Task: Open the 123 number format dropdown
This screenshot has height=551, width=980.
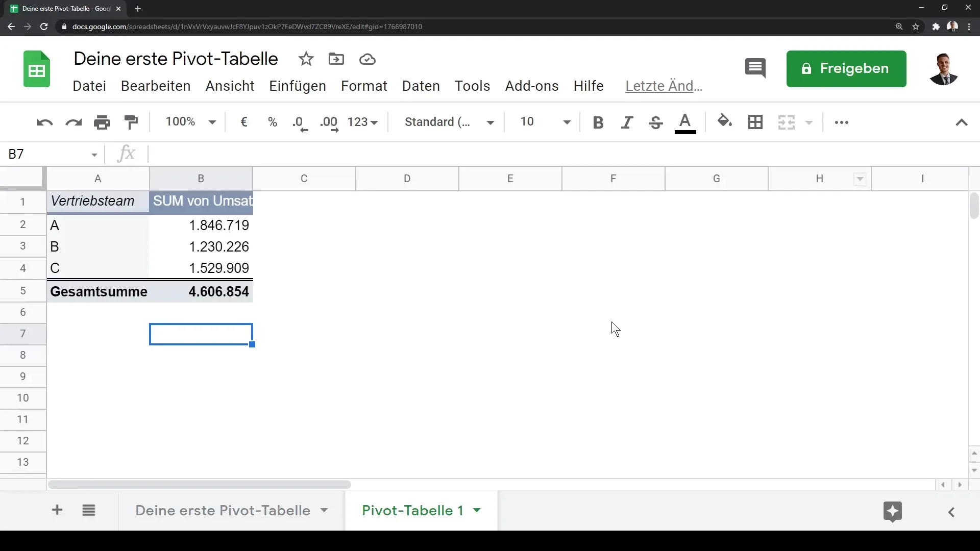Action: [x=362, y=122]
